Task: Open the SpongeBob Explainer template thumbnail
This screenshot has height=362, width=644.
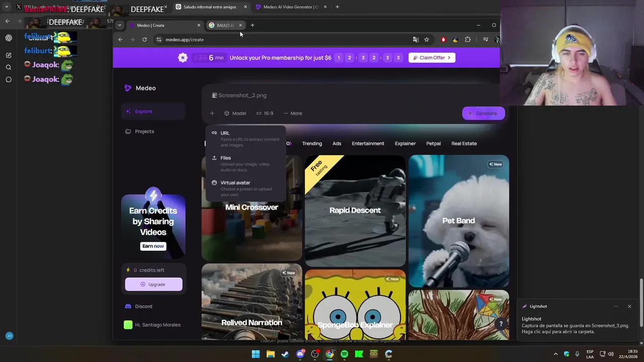Action: [355, 305]
